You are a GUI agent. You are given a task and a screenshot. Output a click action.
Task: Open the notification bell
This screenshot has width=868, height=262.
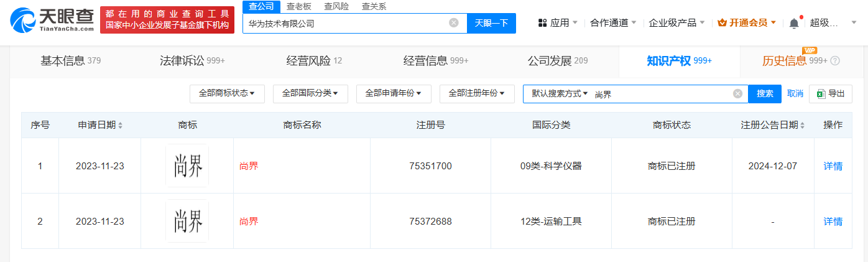click(x=794, y=23)
